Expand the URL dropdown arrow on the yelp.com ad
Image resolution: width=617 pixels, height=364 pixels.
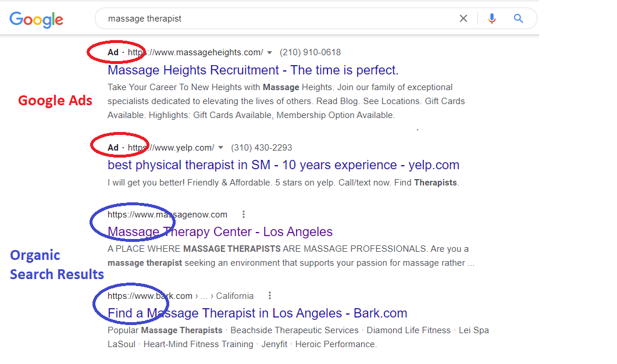(220, 147)
